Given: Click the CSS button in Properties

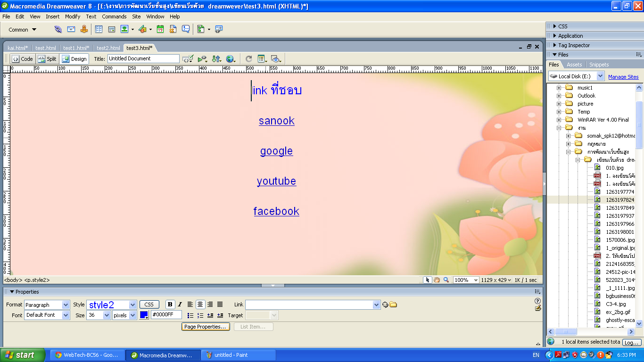Looking at the screenshot, I should (x=149, y=304).
